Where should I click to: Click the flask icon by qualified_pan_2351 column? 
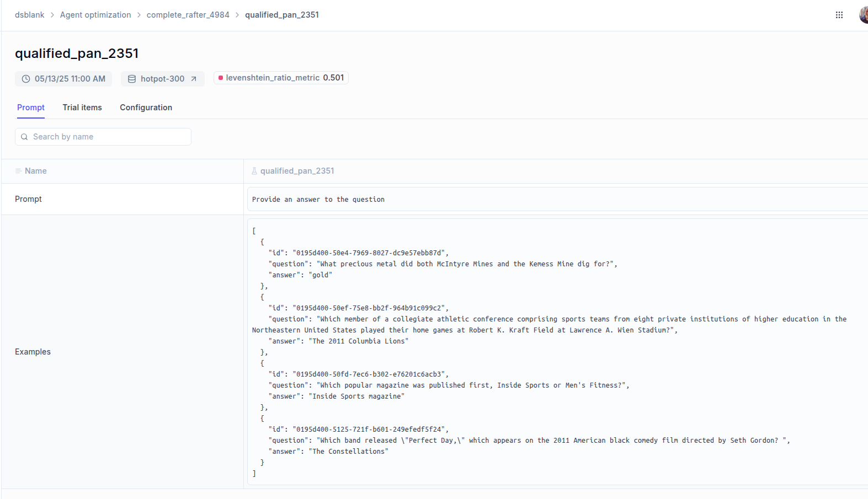(254, 171)
